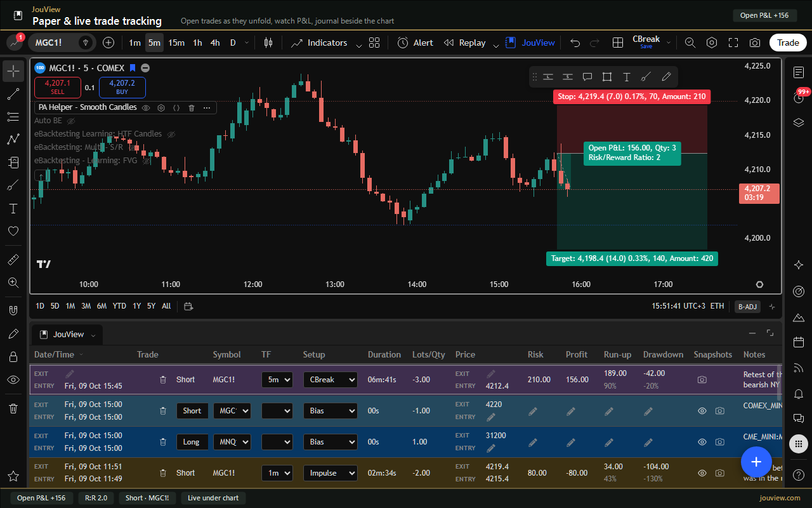Take a chart snapshot with the top toolbar camera

tap(755, 43)
